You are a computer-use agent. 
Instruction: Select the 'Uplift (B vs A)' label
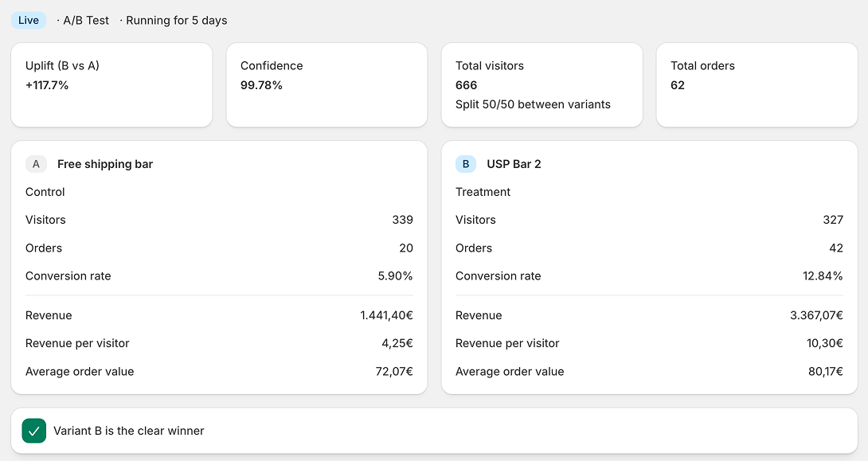[x=63, y=66]
